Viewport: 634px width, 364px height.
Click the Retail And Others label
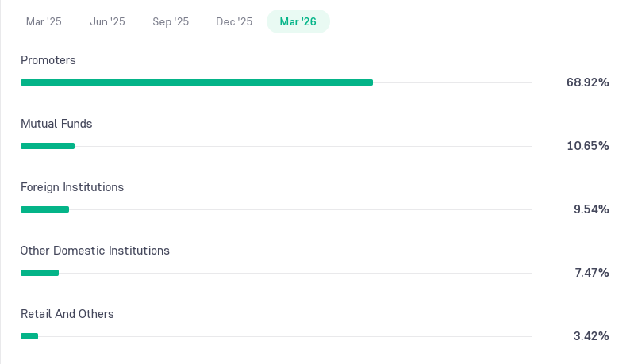coord(67,314)
